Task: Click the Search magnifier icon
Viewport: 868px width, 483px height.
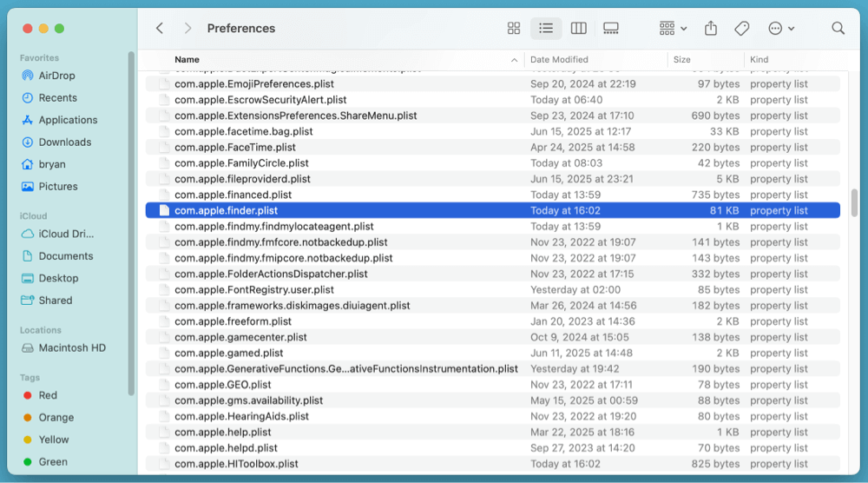Action: tap(838, 29)
